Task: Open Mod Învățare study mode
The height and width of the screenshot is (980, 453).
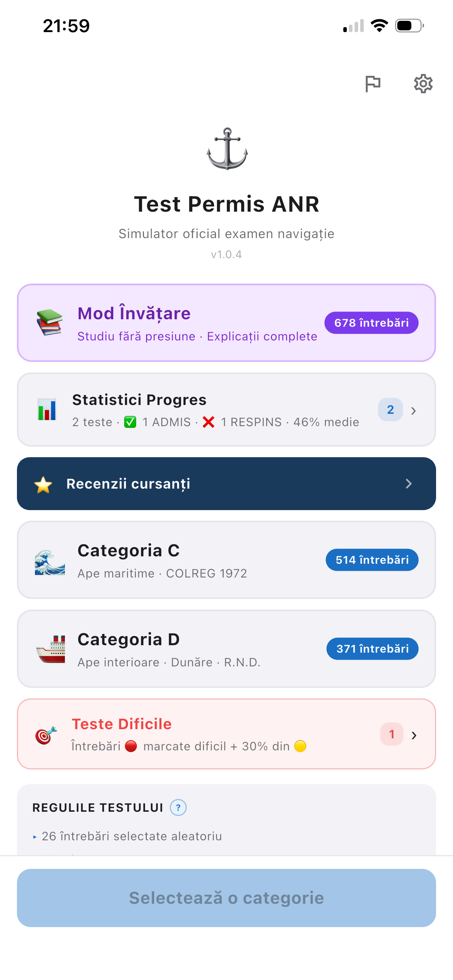Action: (226, 322)
